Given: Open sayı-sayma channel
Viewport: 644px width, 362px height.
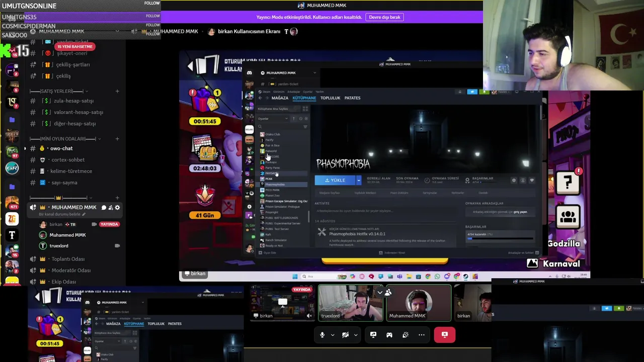Looking at the screenshot, I should point(64,183).
